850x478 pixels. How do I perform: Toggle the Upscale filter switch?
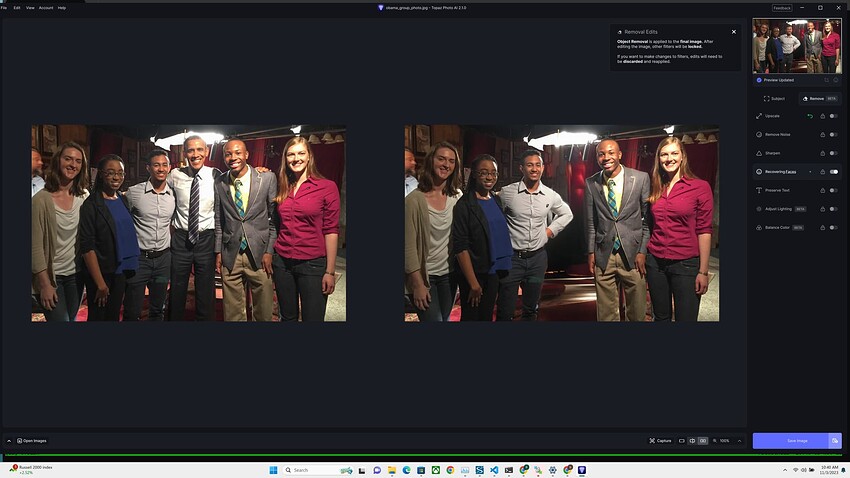tap(833, 116)
